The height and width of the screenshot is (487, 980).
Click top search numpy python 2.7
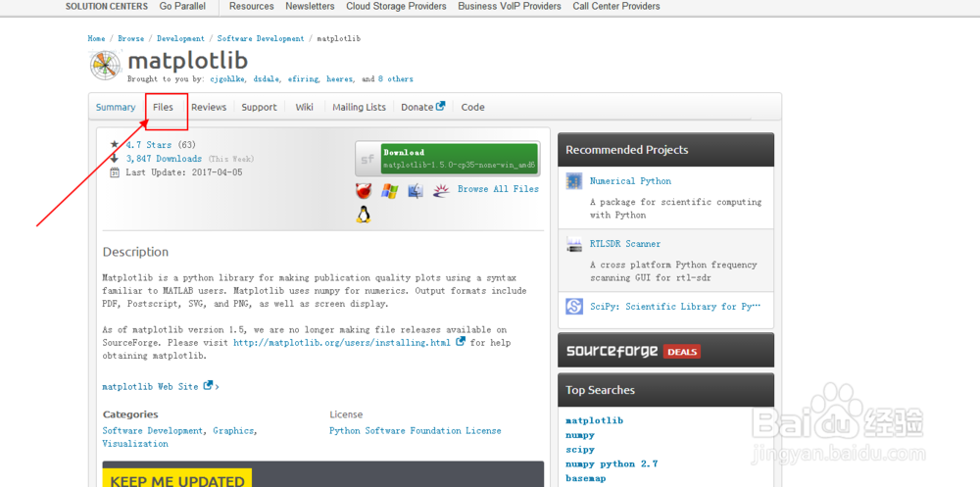[612, 463]
